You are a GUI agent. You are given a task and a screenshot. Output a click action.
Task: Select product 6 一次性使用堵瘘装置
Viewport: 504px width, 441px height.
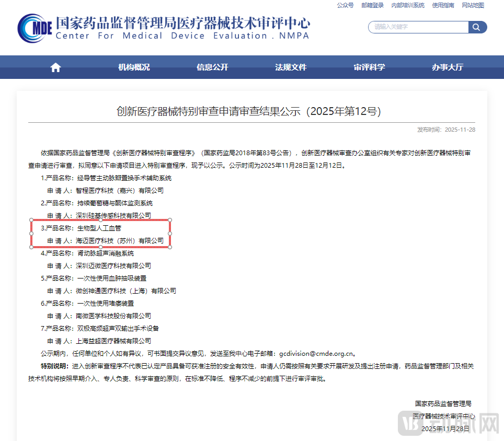tap(106, 303)
